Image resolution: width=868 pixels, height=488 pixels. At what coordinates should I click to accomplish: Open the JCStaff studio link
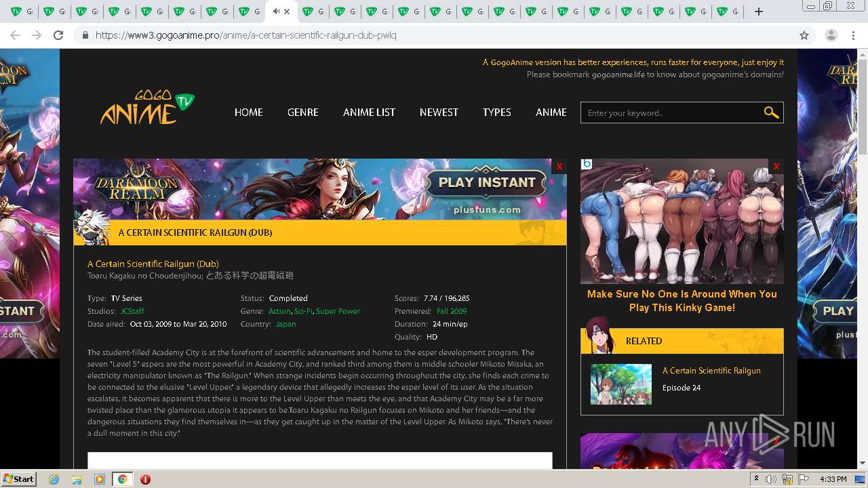tap(132, 311)
